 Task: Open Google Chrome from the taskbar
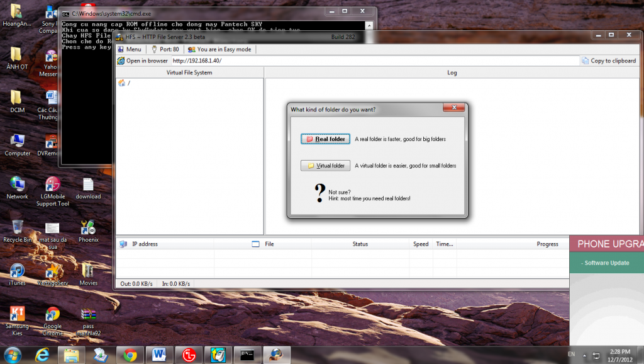point(130,355)
